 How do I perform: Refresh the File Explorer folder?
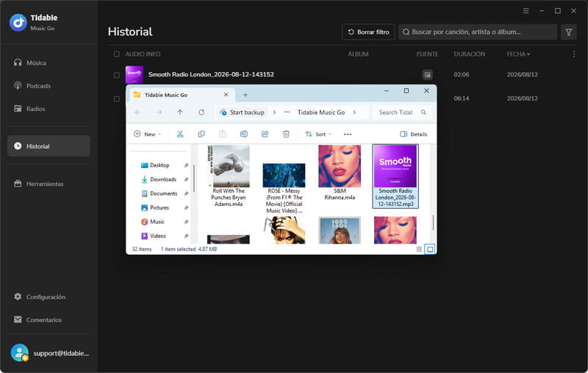click(201, 113)
